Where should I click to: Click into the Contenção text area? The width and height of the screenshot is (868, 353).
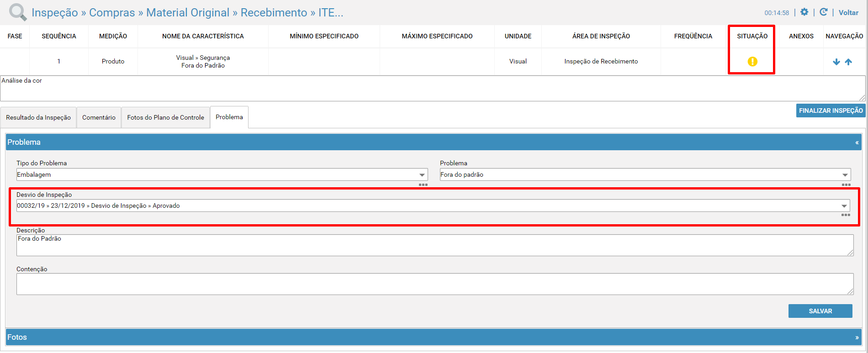pos(435,284)
